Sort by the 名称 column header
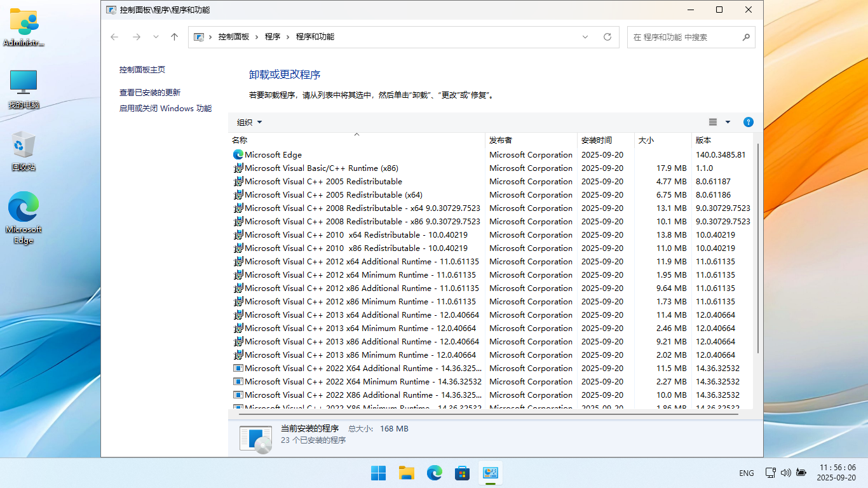The height and width of the screenshot is (488, 868). point(356,140)
